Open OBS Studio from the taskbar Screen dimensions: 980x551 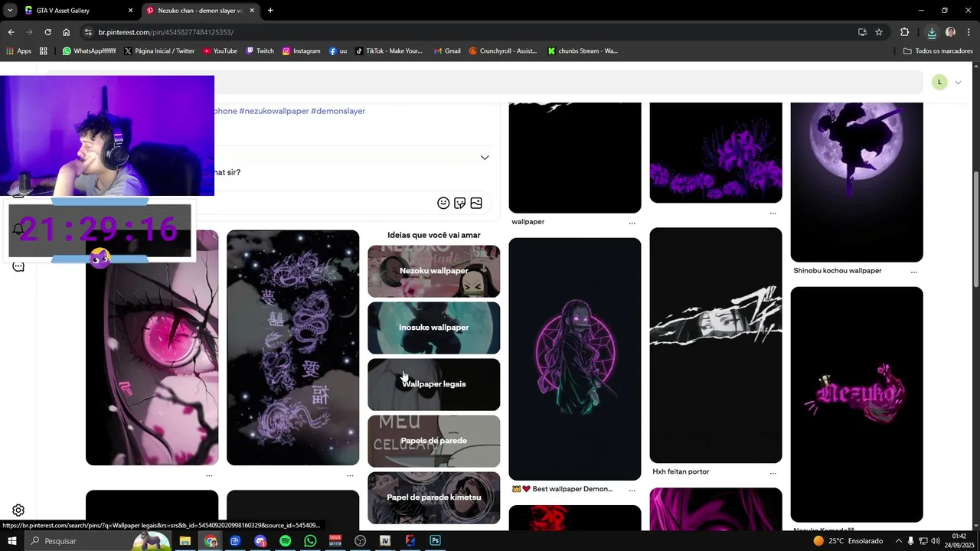pyautogui.click(x=361, y=541)
